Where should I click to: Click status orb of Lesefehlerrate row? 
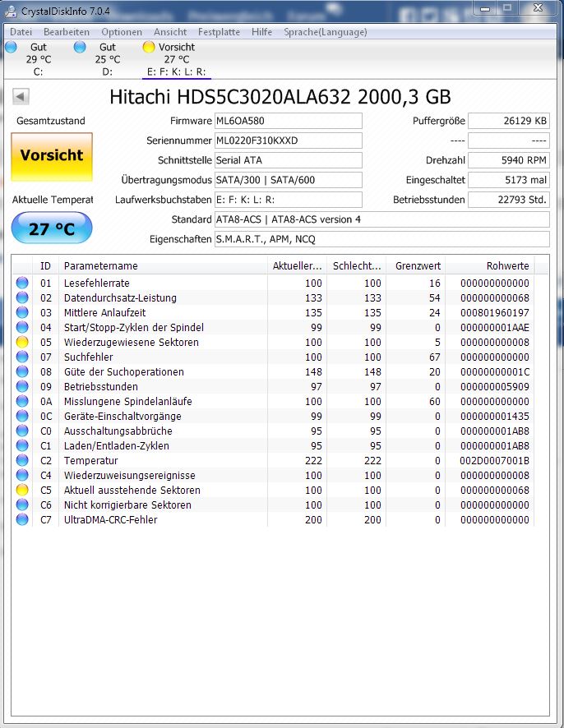click(x=22, y=283)
